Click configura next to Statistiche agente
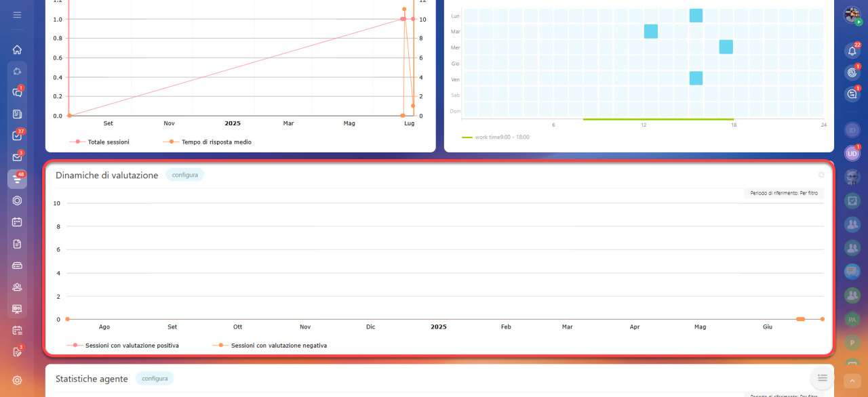Viewport: 868px width, 397px height. tap(155, 378)
